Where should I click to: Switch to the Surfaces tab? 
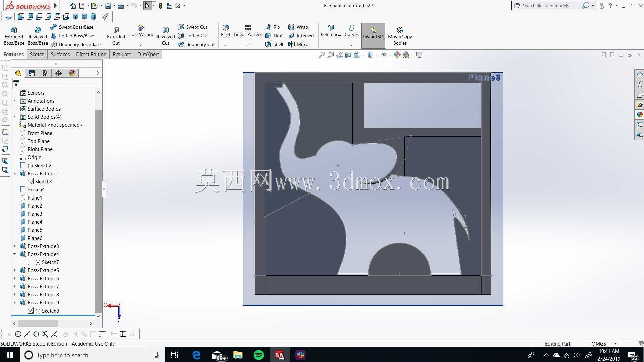click(x=60, y=54)
